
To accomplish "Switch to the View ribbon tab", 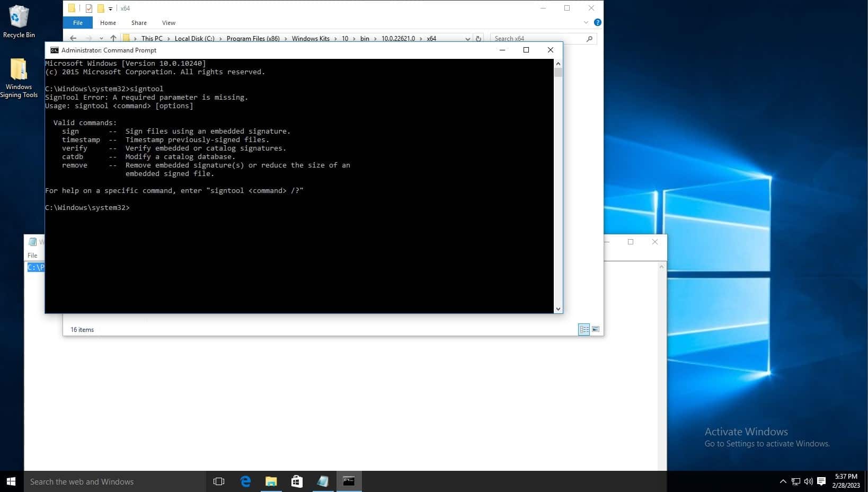I will click(x=169, y=23).
